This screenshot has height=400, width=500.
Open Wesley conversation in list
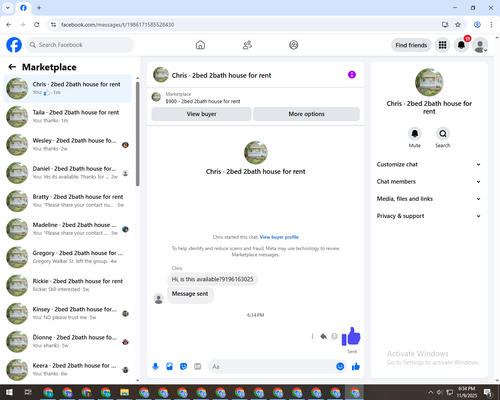click(x=67, y=145)
